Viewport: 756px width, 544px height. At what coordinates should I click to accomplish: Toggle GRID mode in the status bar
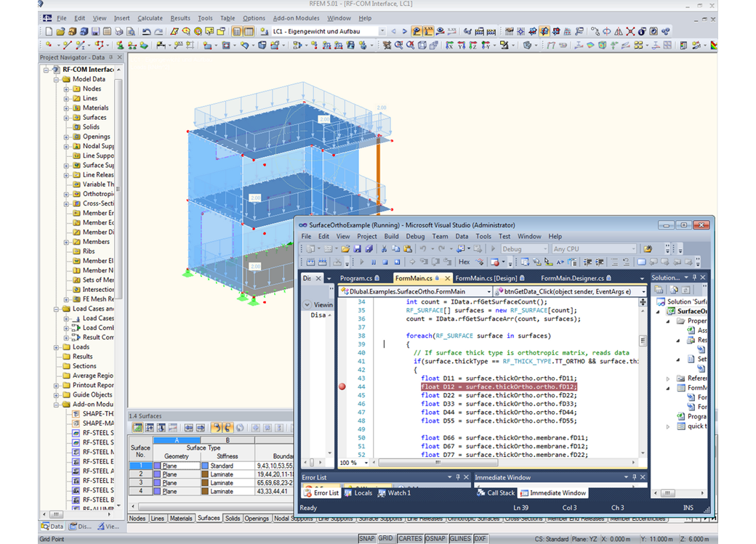click(387, 539)
